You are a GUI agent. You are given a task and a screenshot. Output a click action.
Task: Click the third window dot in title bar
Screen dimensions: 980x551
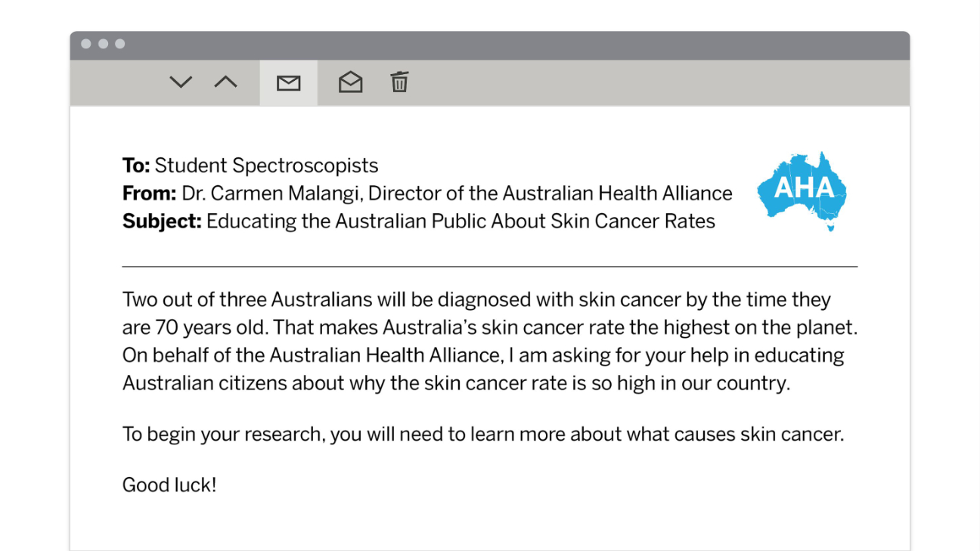pos(119,44)
